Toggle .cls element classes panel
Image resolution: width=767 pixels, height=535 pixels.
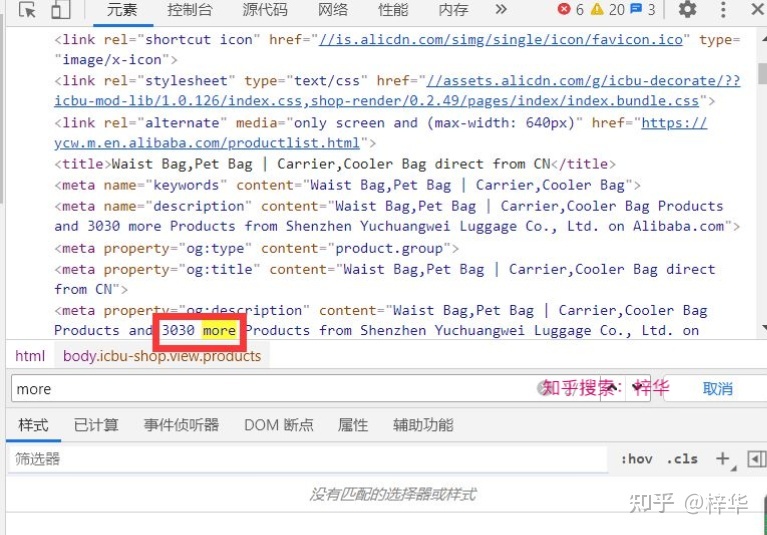point(683,459)
